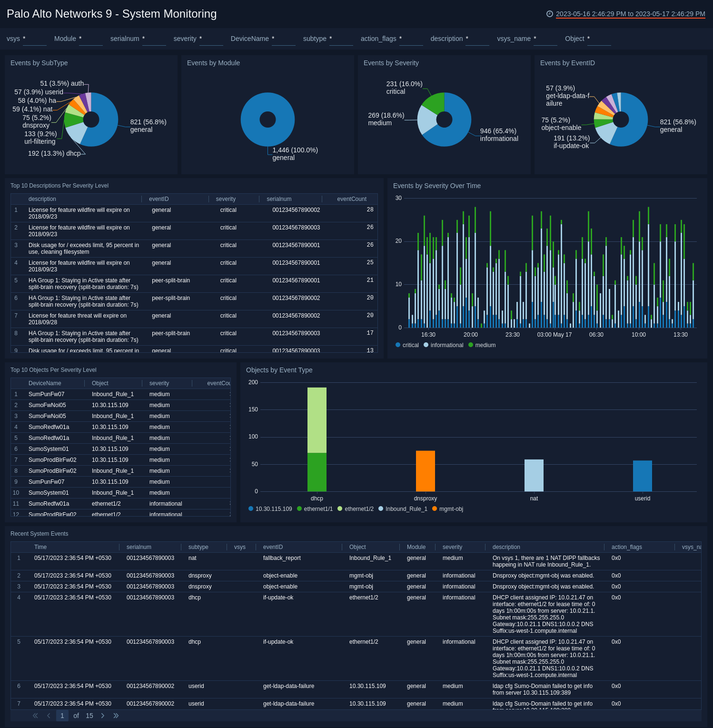Toggle the medium series in Events by Severity Over Time
Image resolution: width=713 pixels, height=728 pixels.
tap(482, 345)
